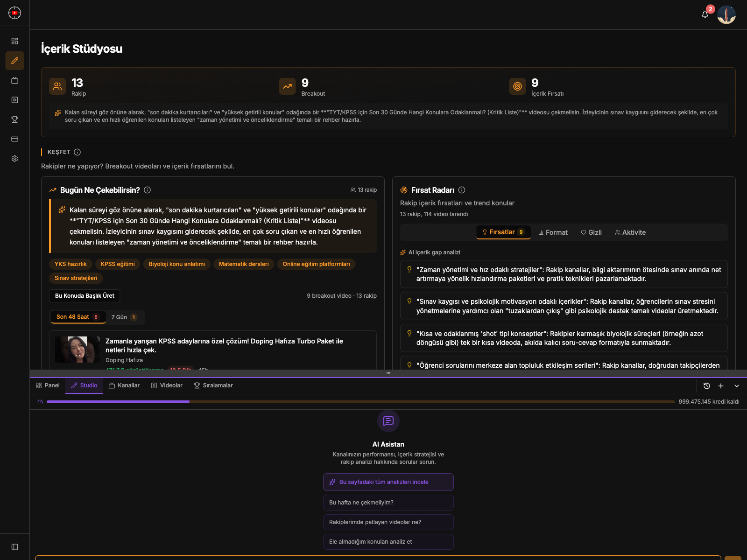This screenshot has height=560, width=747.
Task: Open the Studio tab in bottom bar
Action: point(84,385)
